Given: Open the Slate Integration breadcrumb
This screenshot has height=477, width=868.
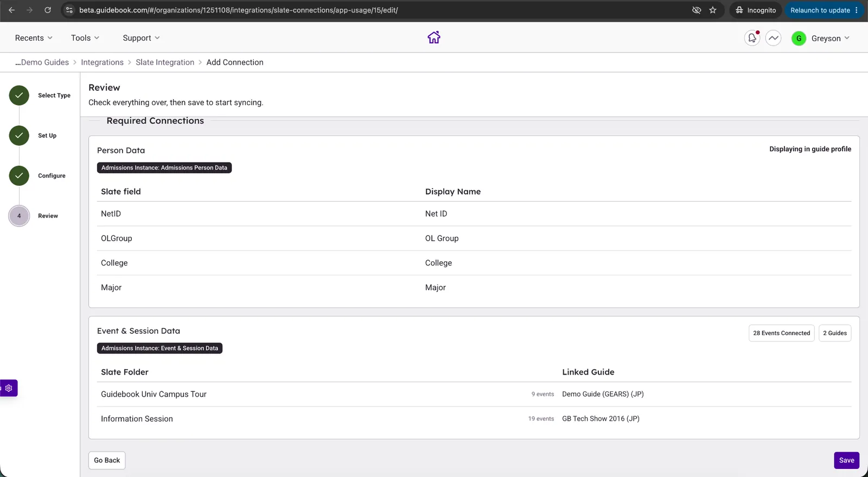Looking at the screenshot, I should 165,62.
